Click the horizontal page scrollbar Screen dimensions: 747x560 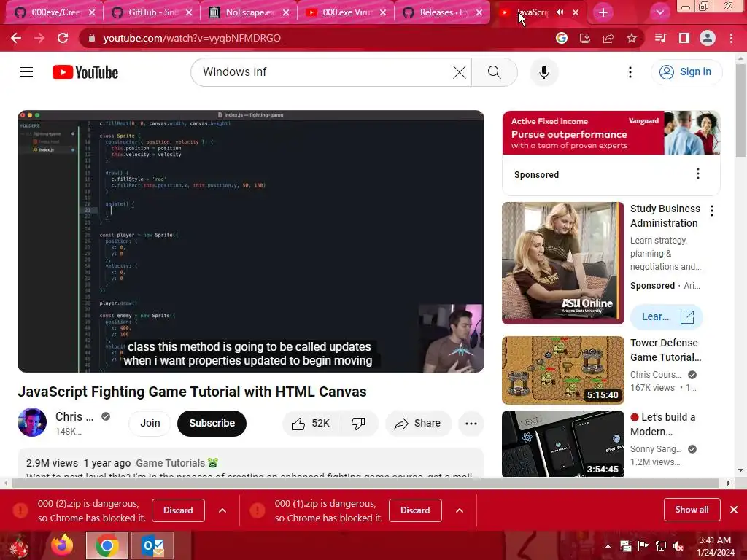[x=365, y=483]
